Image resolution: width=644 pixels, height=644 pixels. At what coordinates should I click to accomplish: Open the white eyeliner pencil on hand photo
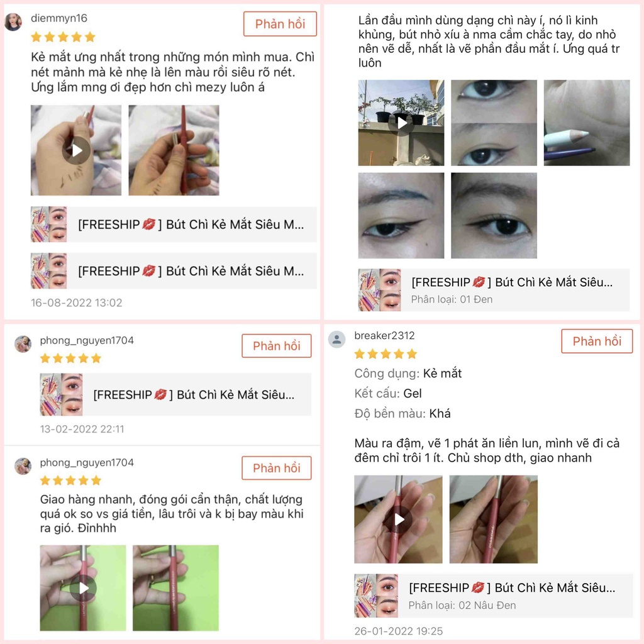(x=587, y=123)
